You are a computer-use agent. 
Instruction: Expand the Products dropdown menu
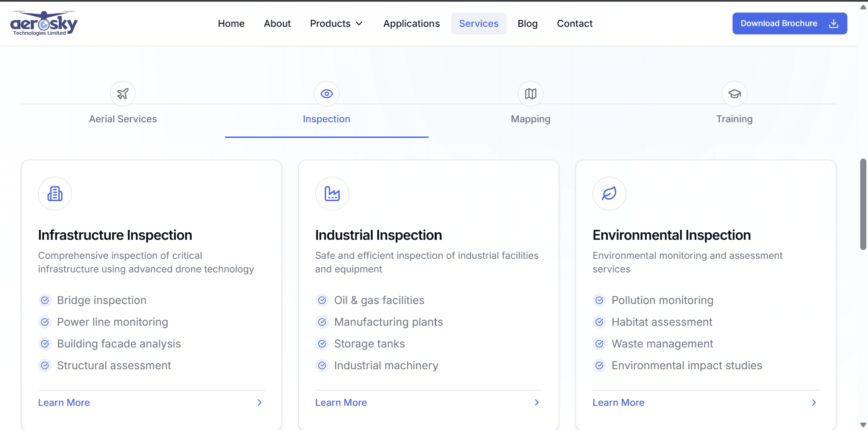[336, 23]
